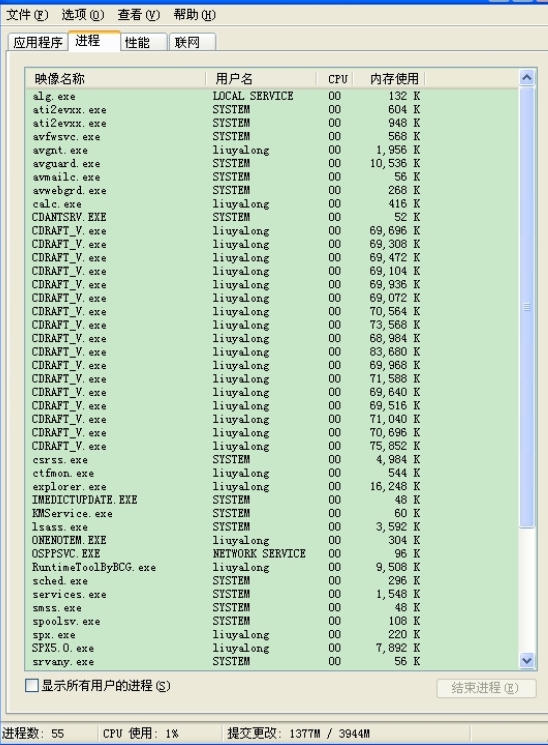Sort by 用户名 column header
The height and width of the screenshot is (745, 548).
tap(261, 78)
